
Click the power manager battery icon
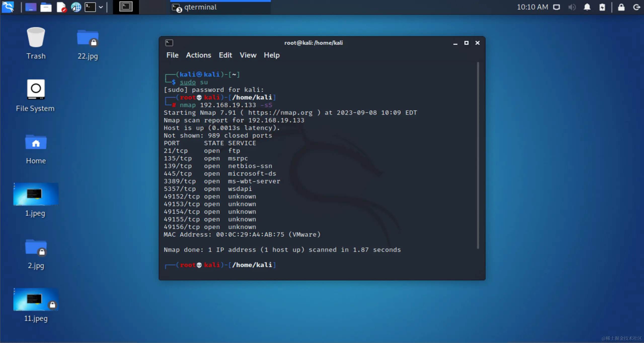(x=602, y=7)
